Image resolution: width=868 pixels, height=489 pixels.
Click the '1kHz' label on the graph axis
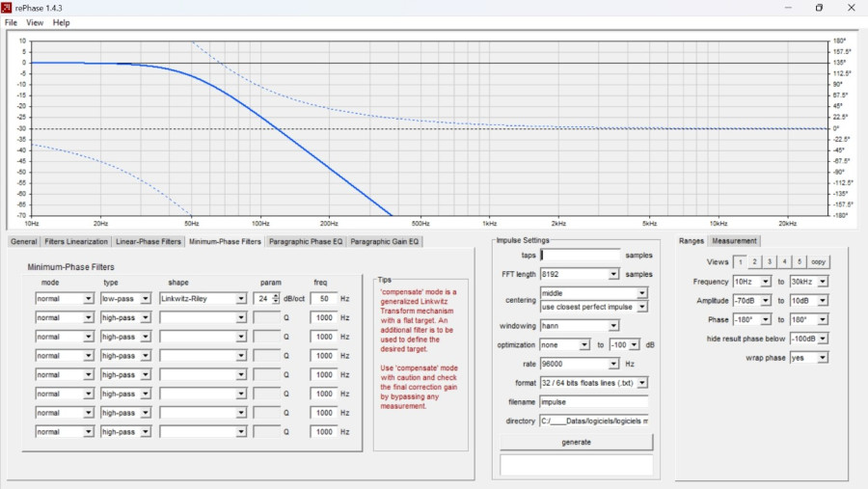489,223
